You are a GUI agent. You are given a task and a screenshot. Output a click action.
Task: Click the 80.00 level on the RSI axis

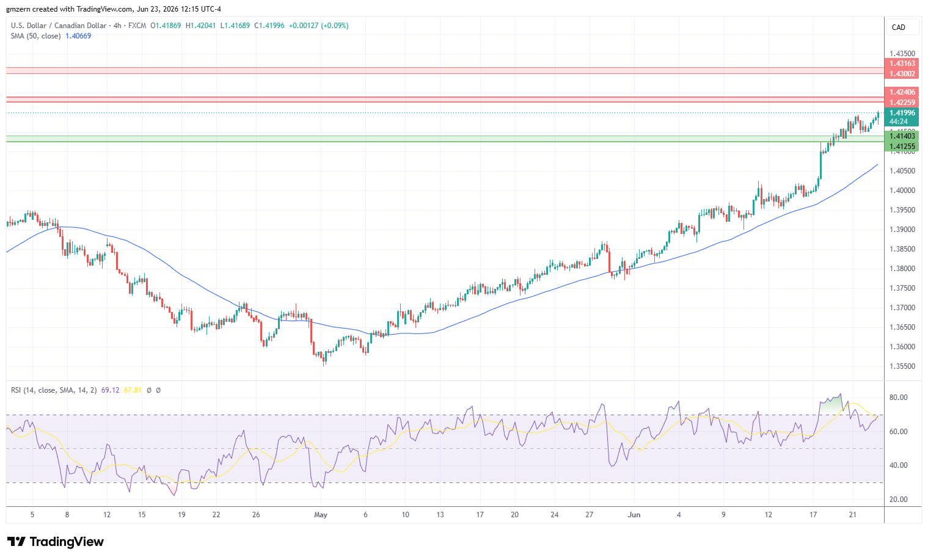pos(898,398)
